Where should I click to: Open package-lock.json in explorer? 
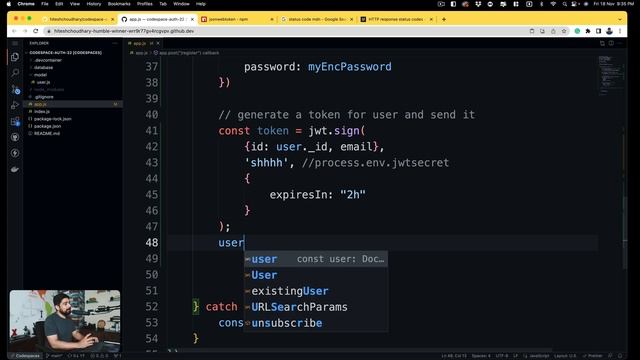[52, 119]
